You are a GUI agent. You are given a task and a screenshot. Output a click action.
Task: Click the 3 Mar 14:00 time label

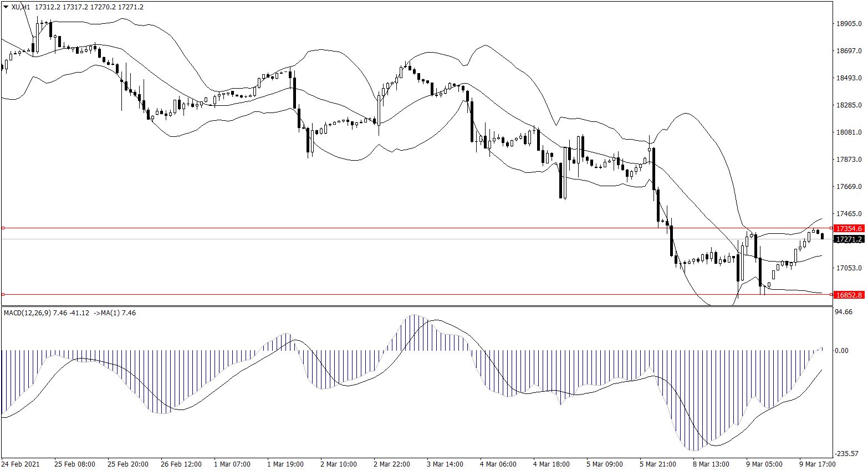point(445,464)
